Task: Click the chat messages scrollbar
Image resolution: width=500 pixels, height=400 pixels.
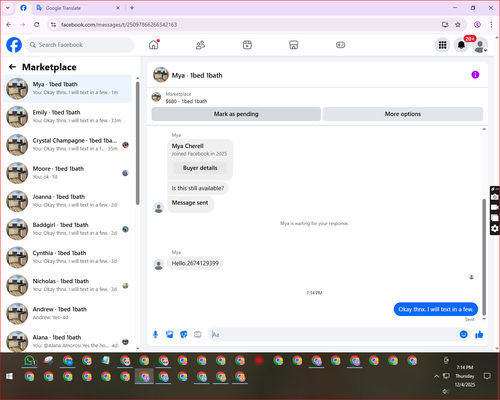Action: 484,257
